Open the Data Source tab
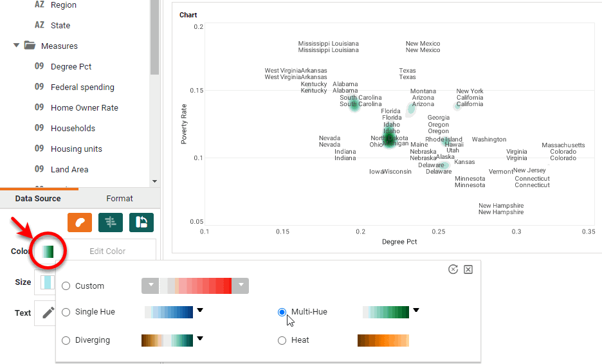This screenshot has height=364, width=602. point(38,199)
